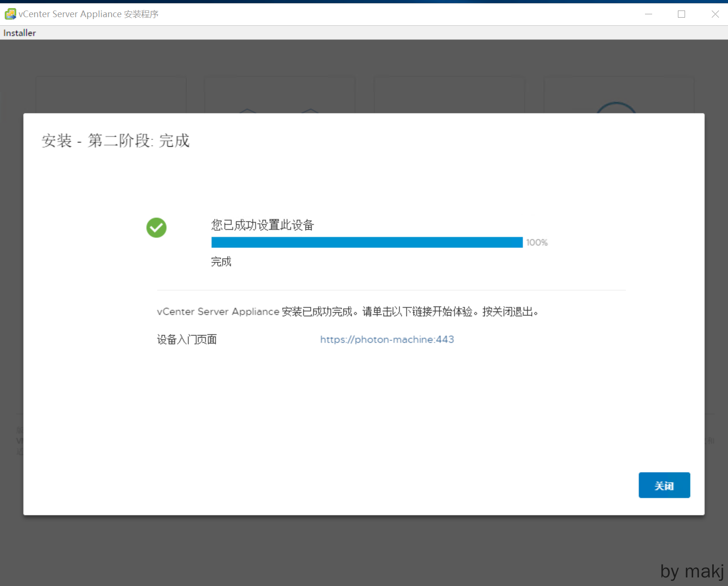The image size is (728, 586).
Task: Click the 100% progress percentage label
Action: [x=537, y=243]
